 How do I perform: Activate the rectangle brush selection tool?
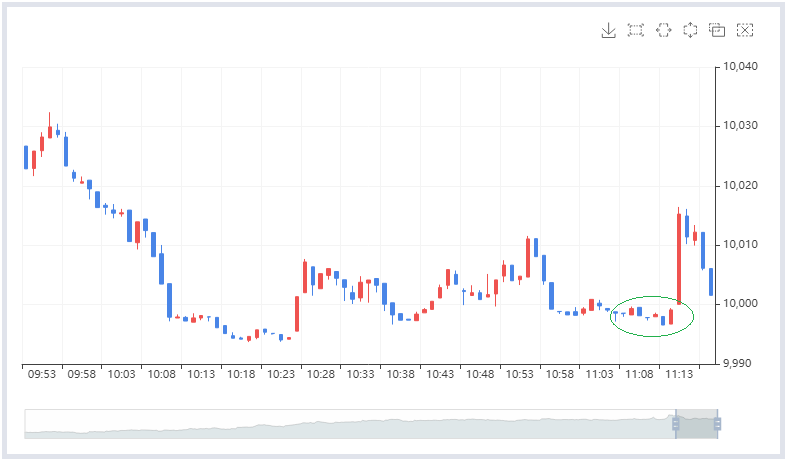636,30
